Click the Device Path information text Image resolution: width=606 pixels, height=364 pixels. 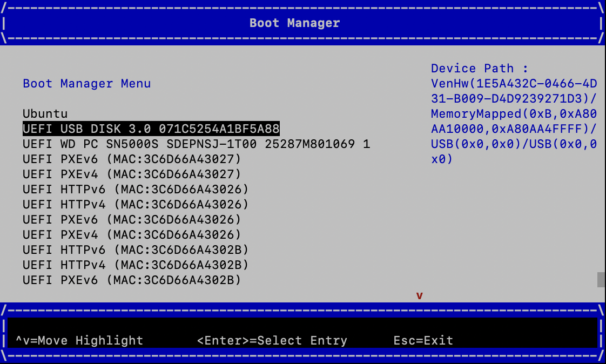[x=513, y=113]
